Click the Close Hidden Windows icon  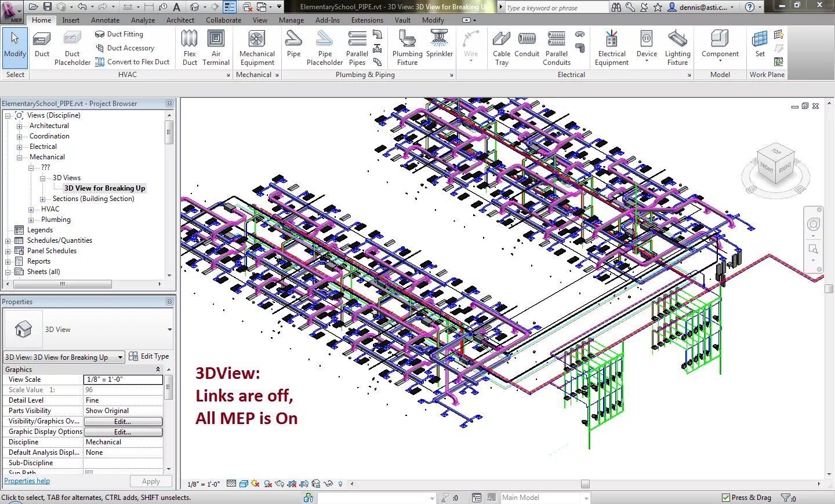[248, 7]
